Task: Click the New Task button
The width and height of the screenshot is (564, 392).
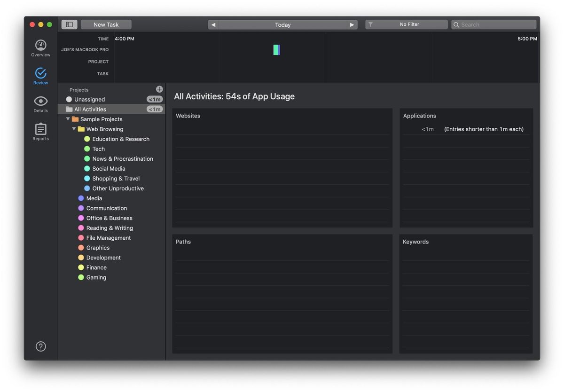Action: [x=106, y=24]
